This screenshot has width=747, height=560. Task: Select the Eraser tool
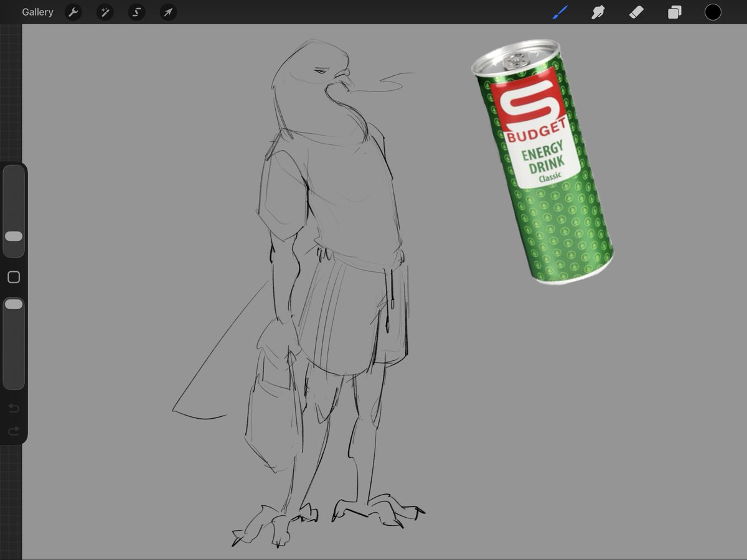[x=636, y=12]
